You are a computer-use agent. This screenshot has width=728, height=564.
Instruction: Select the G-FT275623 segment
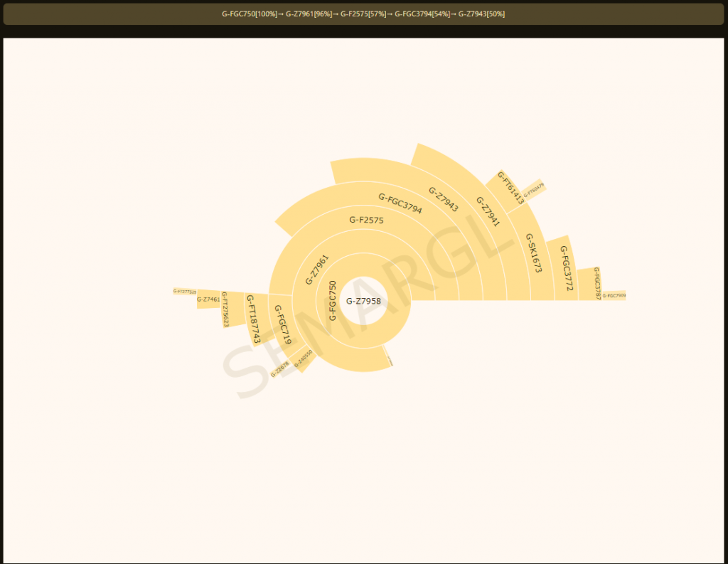[x=225, y=309]
